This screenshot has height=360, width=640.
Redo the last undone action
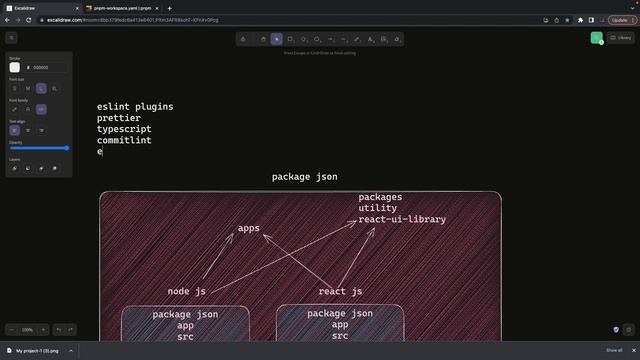click(71, 330)
